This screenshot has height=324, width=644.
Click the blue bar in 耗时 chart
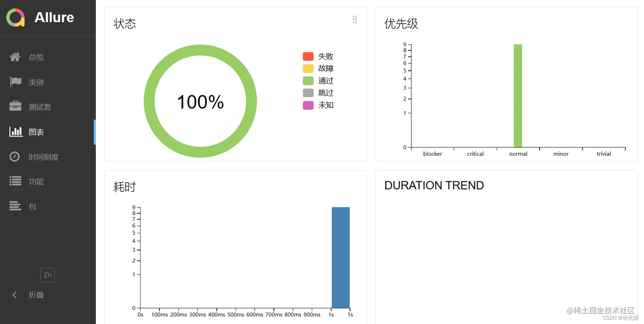pyautogui.click(x=341, y=258)
